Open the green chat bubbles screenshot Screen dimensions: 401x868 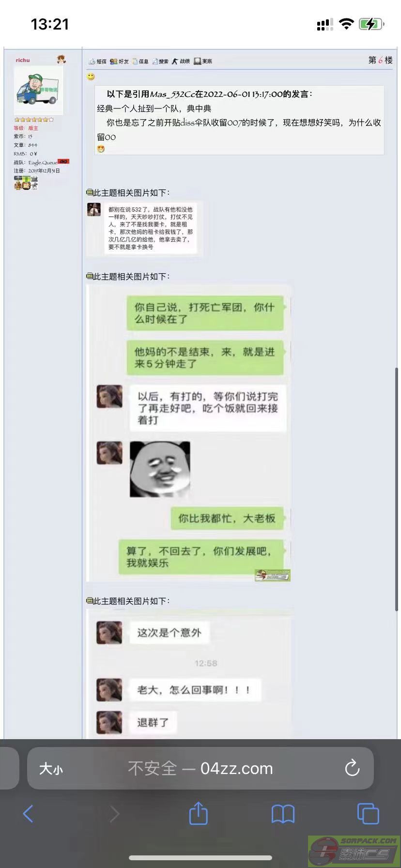coord(189,434)
